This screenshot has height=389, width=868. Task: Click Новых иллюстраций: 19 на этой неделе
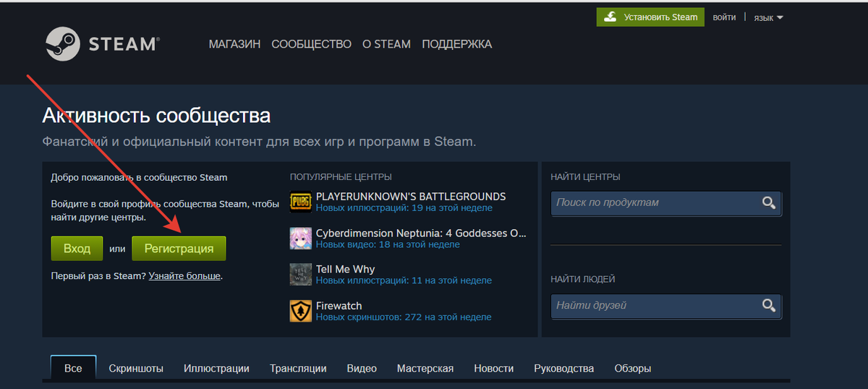coord(404,208)
